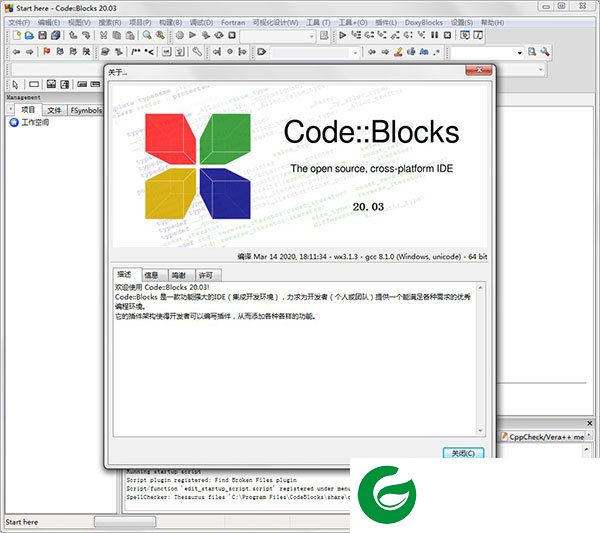Click the Paste clipboard icon
The width and height of the screenshot is (600, 533).
coord(130,36)
